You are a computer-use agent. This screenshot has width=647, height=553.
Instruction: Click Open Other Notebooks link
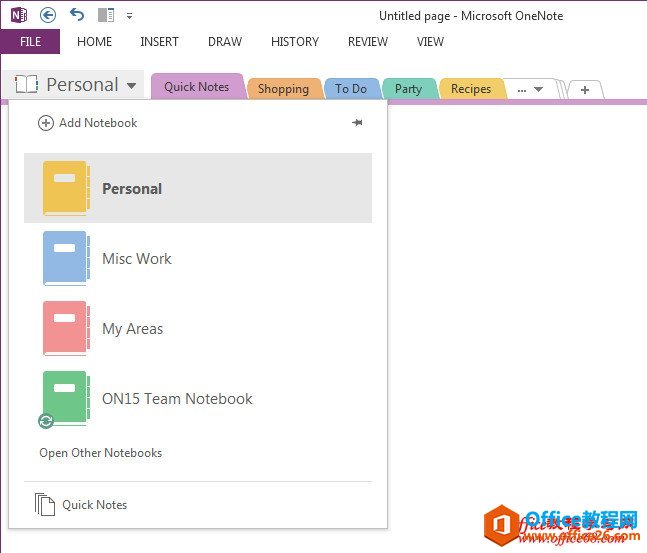coord(101,453)
